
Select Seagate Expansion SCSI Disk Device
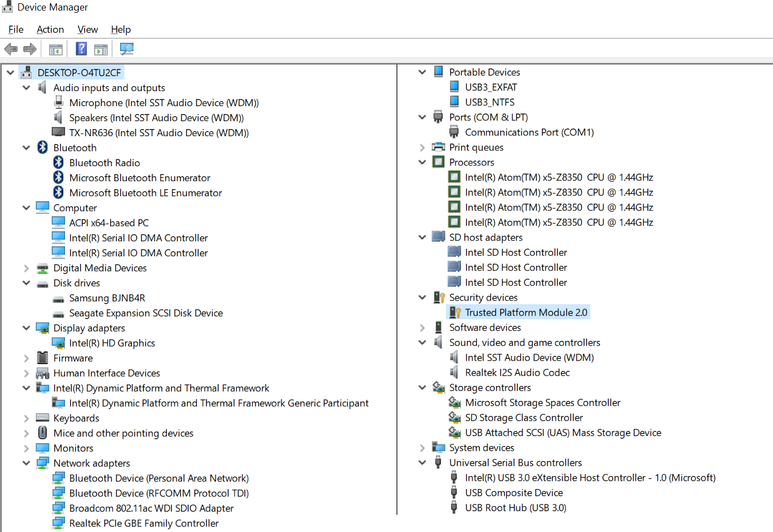pos(146,313)
